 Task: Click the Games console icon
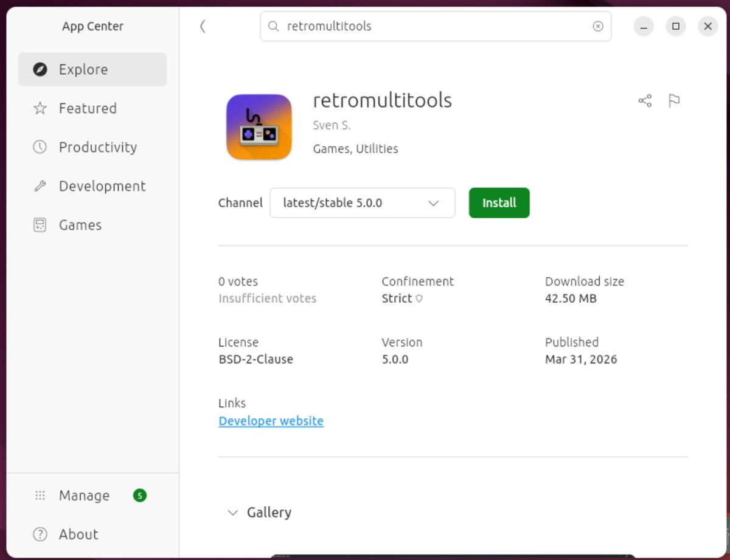[40, 225]
